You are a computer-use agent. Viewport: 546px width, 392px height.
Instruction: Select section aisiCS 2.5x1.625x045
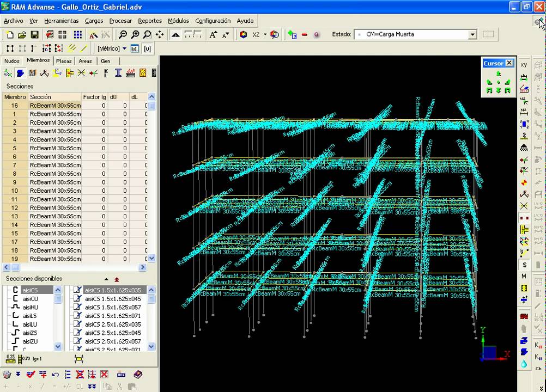click(113, 333)
